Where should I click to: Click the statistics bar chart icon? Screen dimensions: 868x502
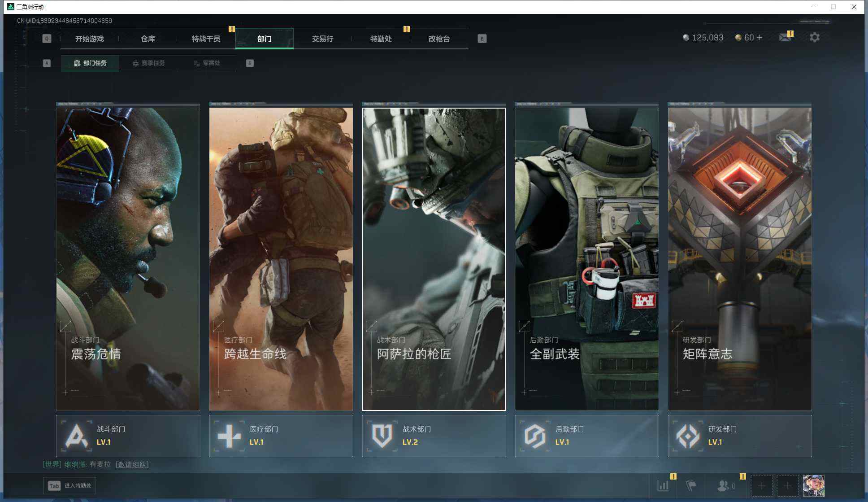click(663, 485)
